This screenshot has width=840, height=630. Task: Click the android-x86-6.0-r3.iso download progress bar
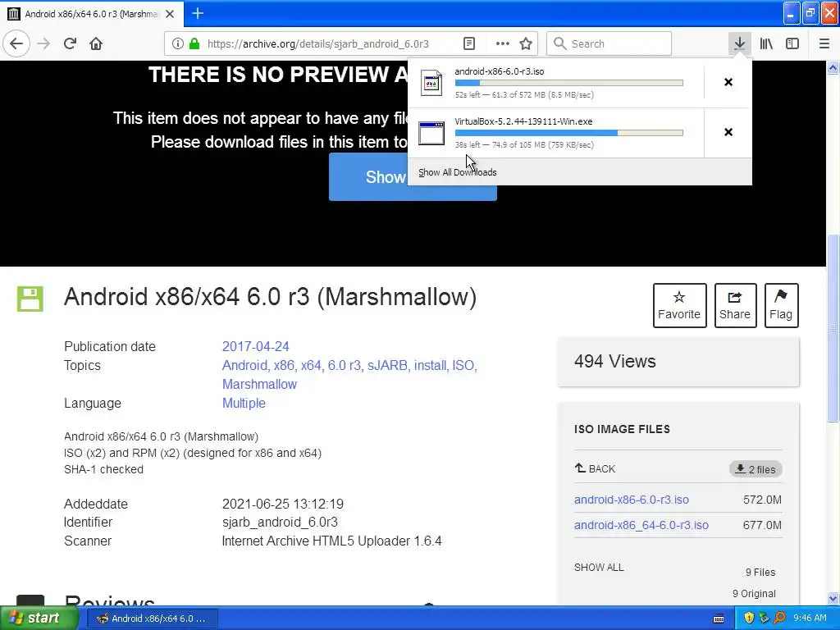tap(569, 83)
